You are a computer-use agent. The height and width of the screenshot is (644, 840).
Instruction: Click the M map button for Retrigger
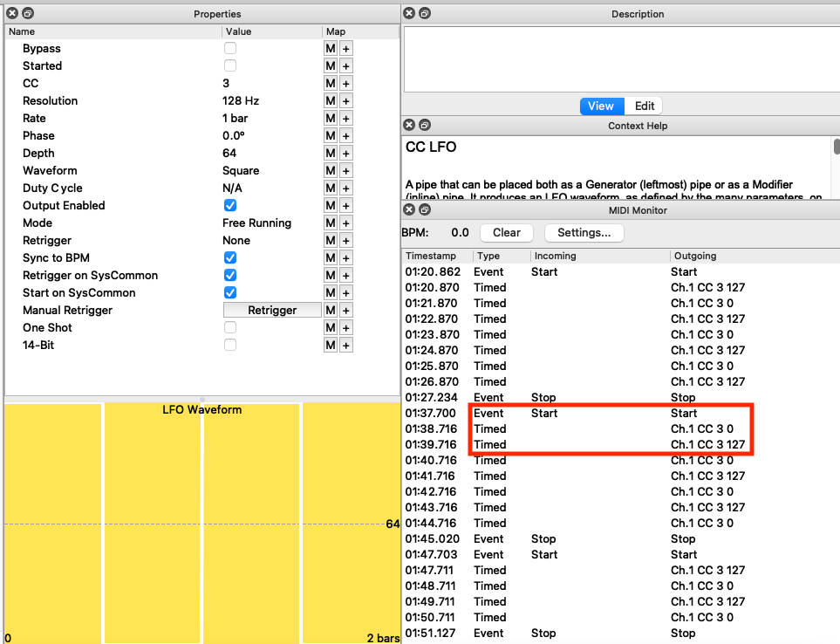[331, 241]
